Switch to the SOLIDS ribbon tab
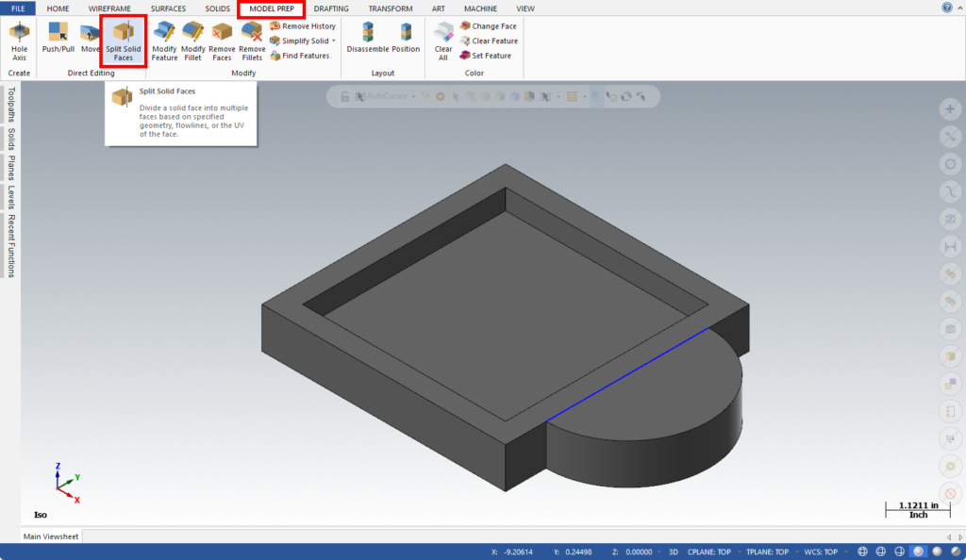The width and height of the screenshot is (966, 560). [x=218, y=8]
